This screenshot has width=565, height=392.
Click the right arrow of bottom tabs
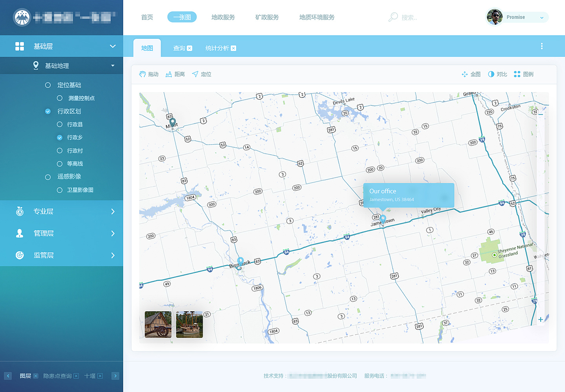click(115, 376)
